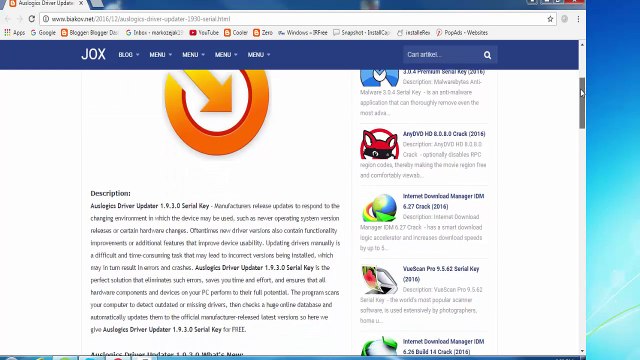
Task: Click the Chrome profile avatar icon
Action: [564, 19]
